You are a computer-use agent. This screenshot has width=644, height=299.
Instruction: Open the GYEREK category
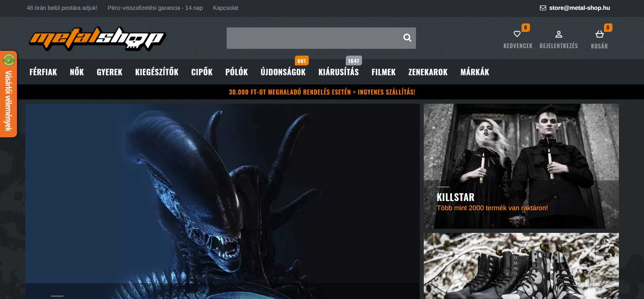pyautogui.click(x=109, y=72)
